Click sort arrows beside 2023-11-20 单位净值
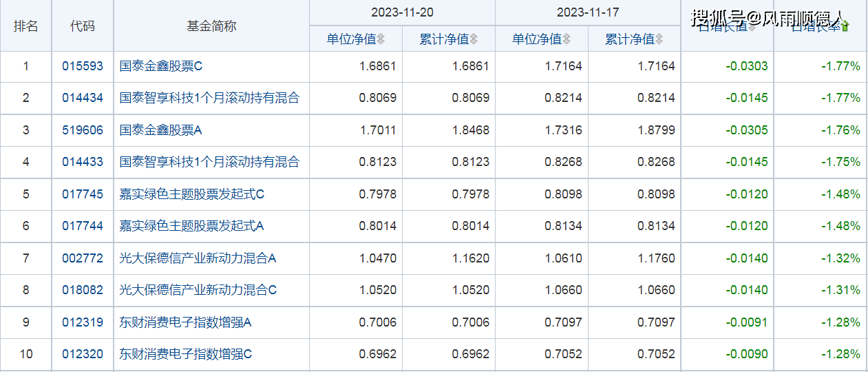 coord(381,40)
